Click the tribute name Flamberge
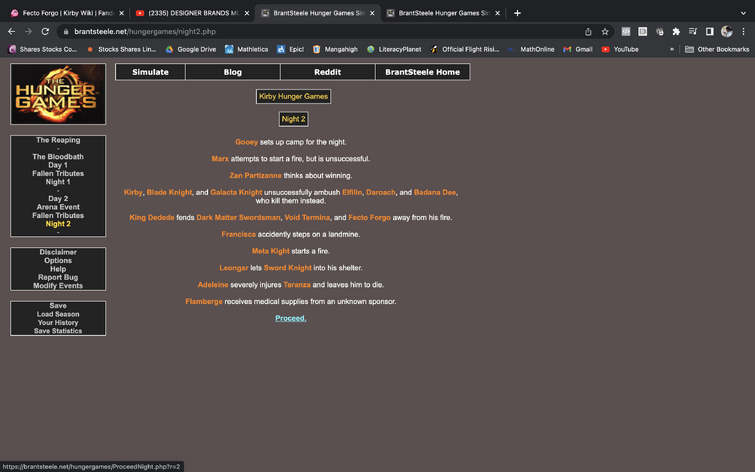Screen dimensions: 755x472 204,302
